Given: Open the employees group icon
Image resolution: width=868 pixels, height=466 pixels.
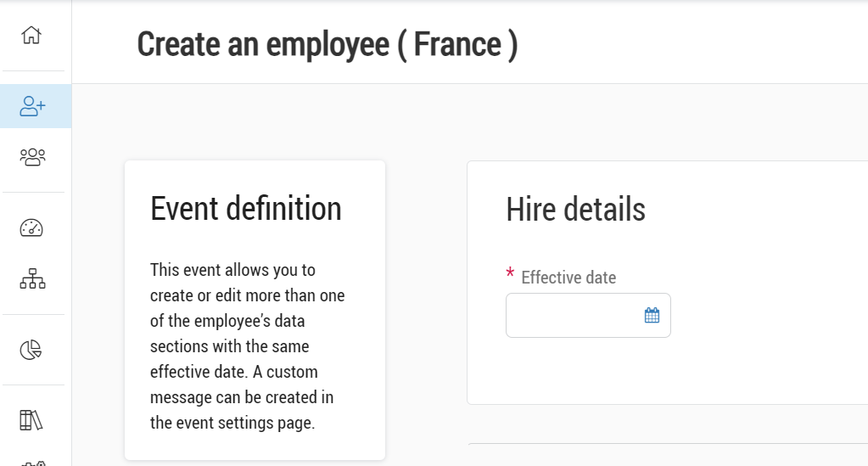Looking at the screenshot, I should 32,156.
